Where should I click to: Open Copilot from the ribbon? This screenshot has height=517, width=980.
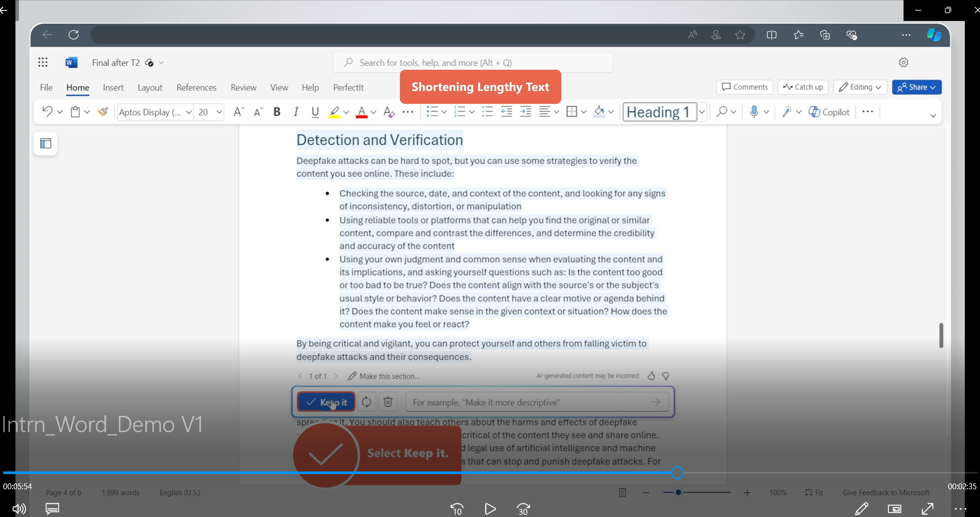pos(829,112)
